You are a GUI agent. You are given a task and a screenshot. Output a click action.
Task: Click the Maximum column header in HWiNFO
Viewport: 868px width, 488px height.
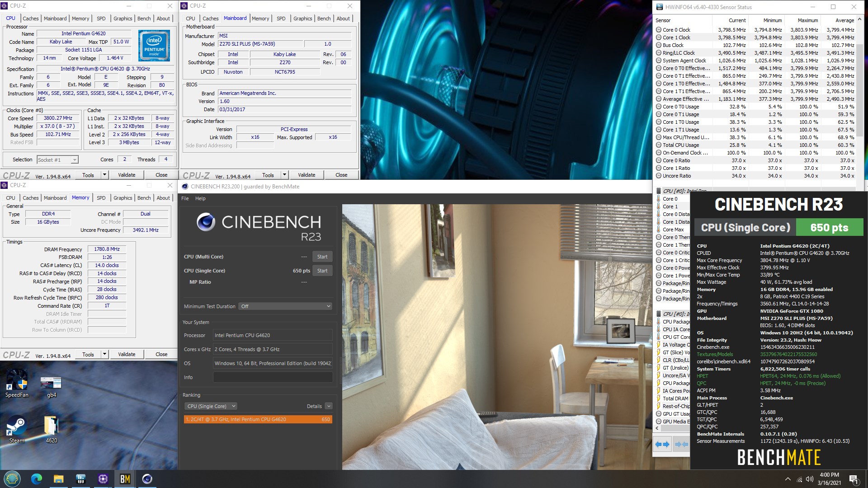click(x=803, y=20)
